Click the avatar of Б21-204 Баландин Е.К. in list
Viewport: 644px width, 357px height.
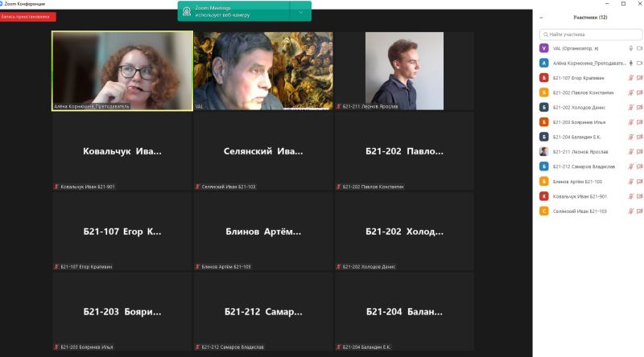(x=544, y=137)
